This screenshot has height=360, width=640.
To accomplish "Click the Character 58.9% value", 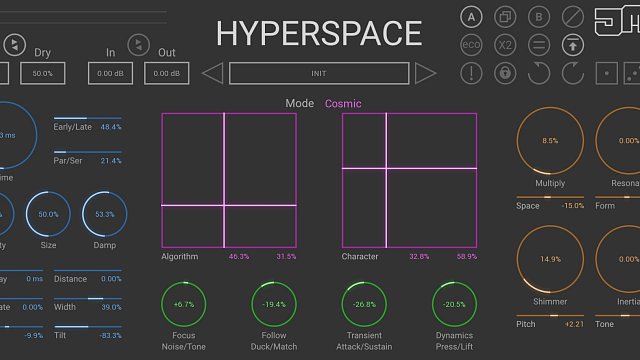I will coord(467,256).
